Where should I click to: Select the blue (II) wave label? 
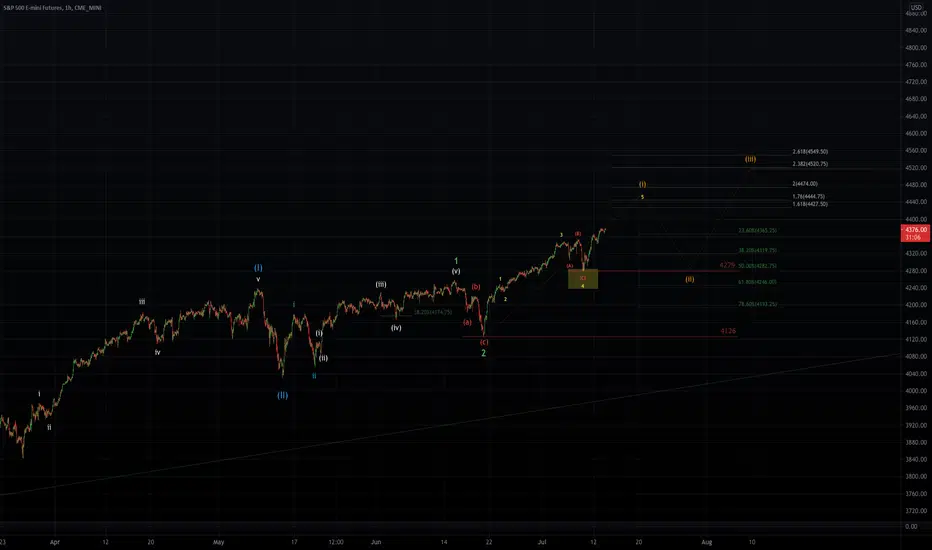[x=282, y=395]
